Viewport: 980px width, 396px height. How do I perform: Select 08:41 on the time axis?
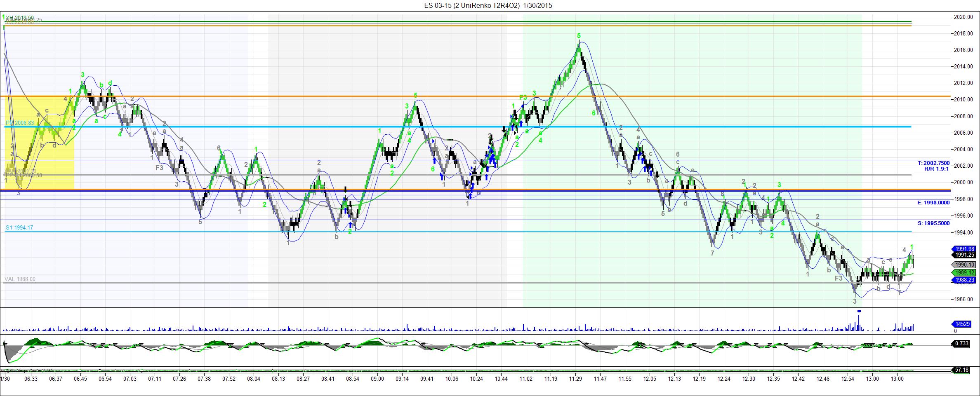point(328,379)
